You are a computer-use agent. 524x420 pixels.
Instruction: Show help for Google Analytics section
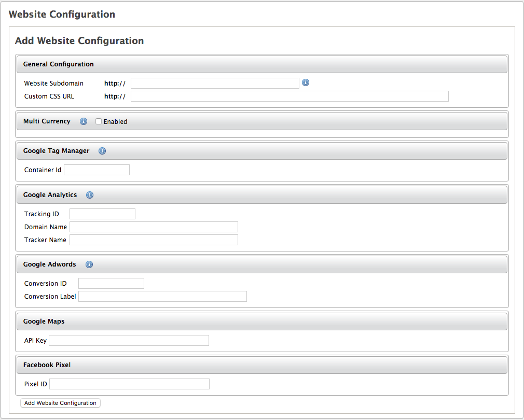[90, 195]
